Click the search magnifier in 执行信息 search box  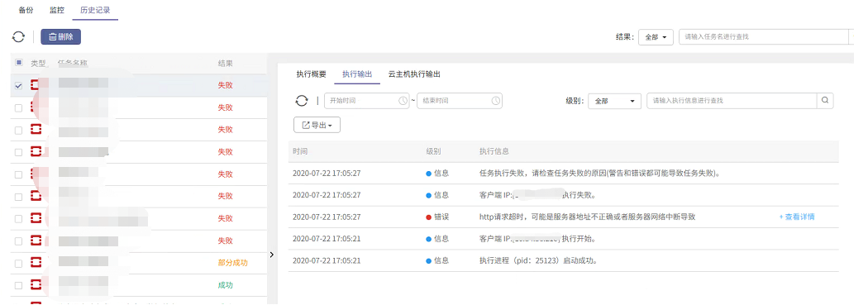[x=825, y=101]
